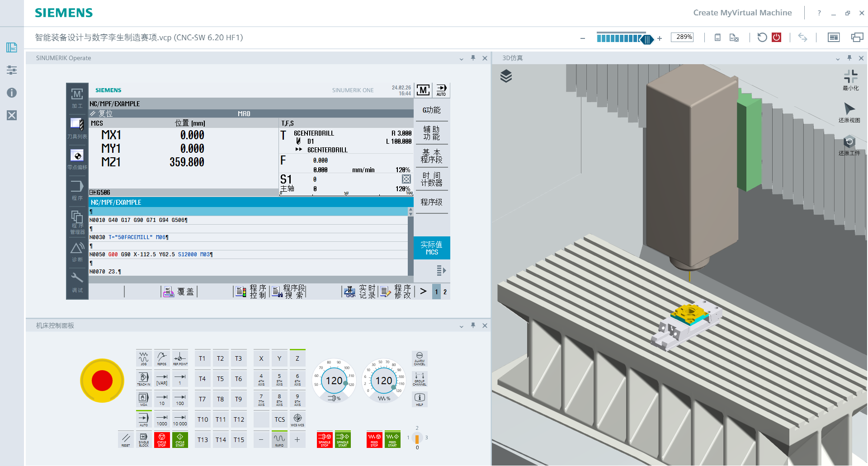The image size is (868, 466).
Task: Click the key switch position selector
Action: click(417, 438)
